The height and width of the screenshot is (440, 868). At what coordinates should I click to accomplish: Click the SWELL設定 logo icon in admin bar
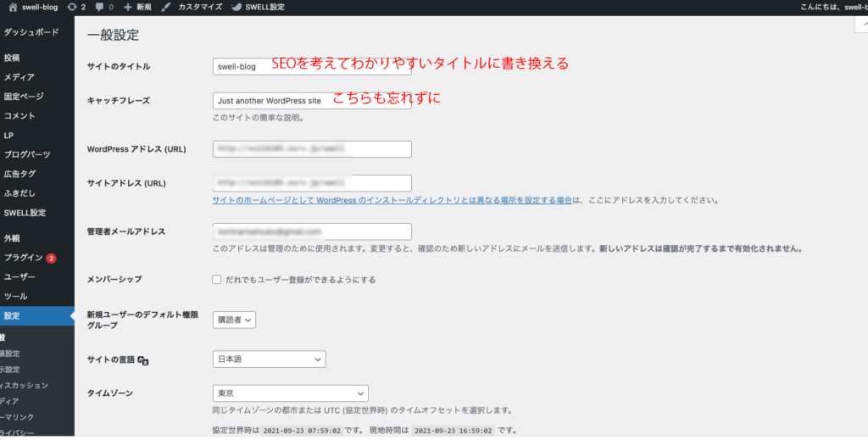[x=236, y=7]
